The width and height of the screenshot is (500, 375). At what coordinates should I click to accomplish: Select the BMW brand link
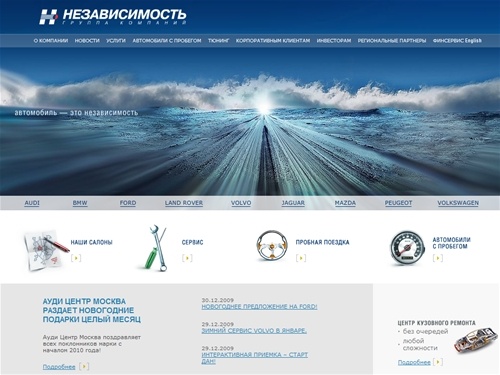(80, 203)
